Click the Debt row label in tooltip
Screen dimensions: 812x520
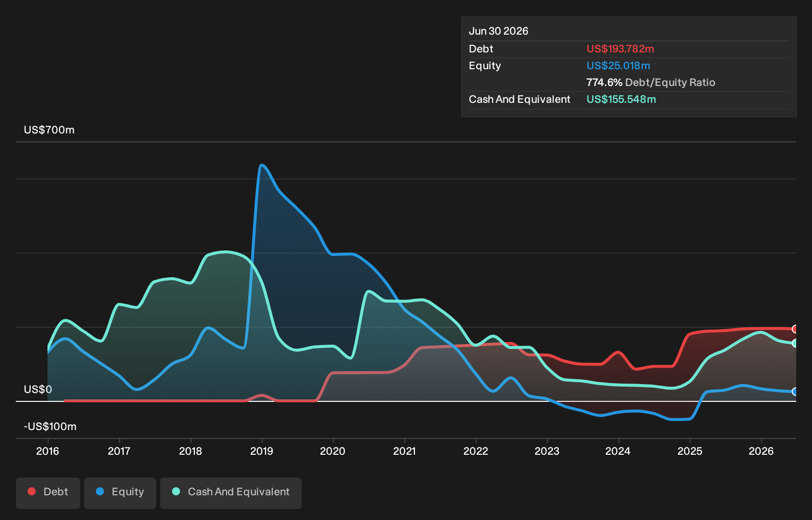[481, 49]
